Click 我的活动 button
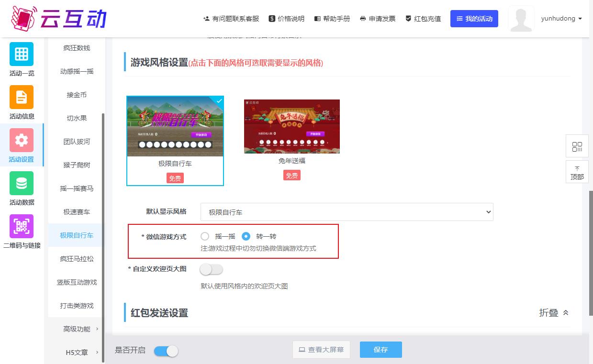The width and height of the screenshot is (593, 364). point(474,19)
